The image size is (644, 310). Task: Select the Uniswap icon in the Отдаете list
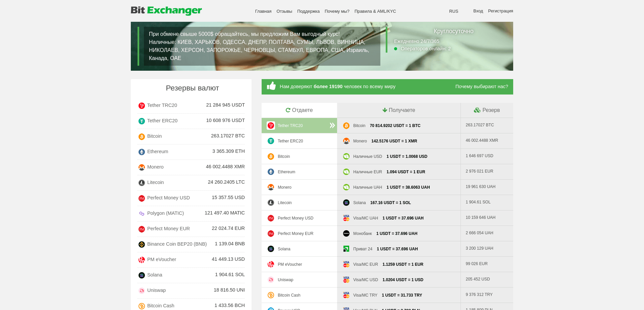(270, 280)
